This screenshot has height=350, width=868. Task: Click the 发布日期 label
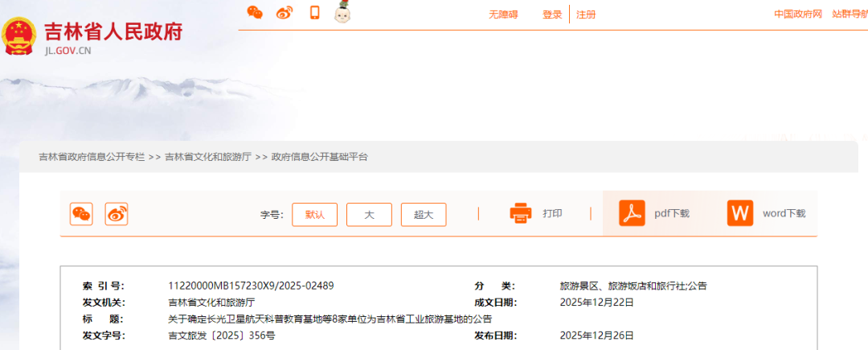(495, 336)
